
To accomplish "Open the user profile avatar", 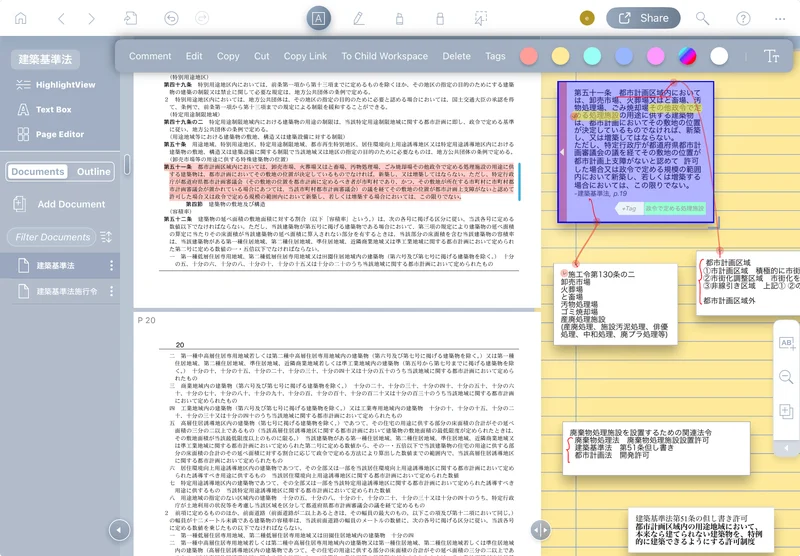I will 587,18.
